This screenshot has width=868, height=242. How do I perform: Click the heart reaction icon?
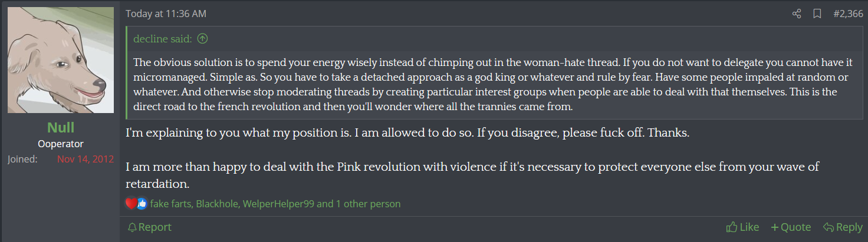(x=131, y=204)
